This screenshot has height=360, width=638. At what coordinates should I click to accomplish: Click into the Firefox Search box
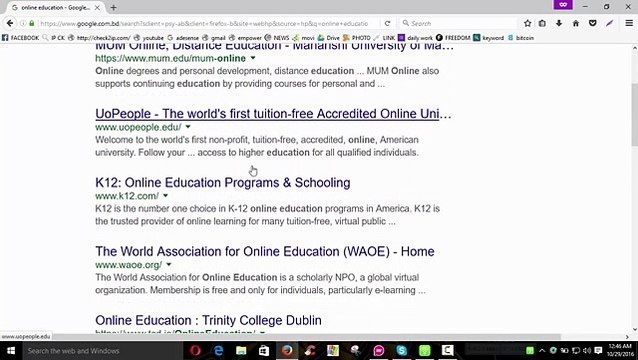458,23
